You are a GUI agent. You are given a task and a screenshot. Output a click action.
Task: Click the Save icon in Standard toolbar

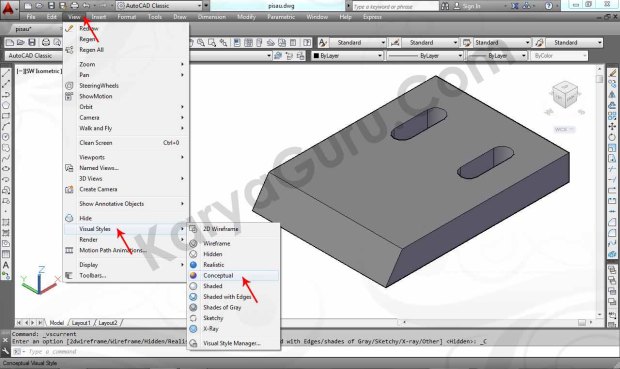pos(32,42)
